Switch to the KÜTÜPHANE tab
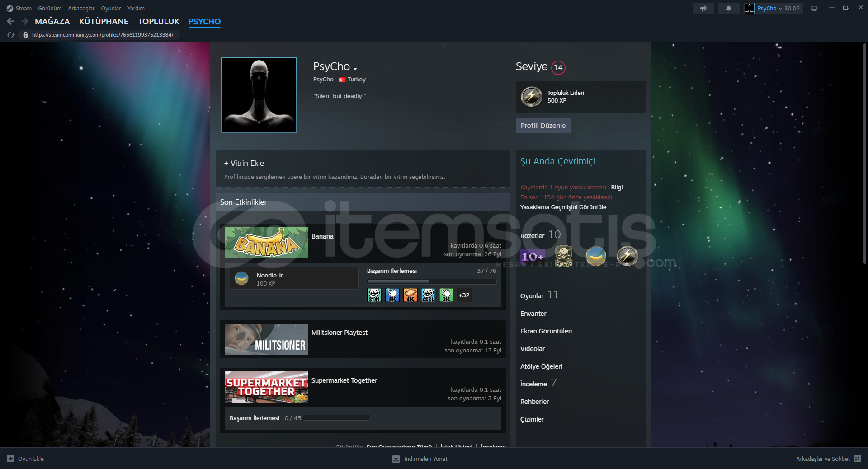Viewport: 868px width, 469px height. click(x=104, y=22)
